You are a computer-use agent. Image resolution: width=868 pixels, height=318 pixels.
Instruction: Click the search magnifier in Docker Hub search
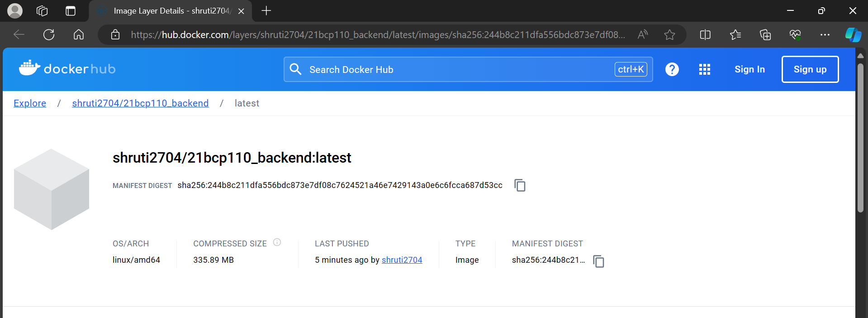tap(296, 69)
